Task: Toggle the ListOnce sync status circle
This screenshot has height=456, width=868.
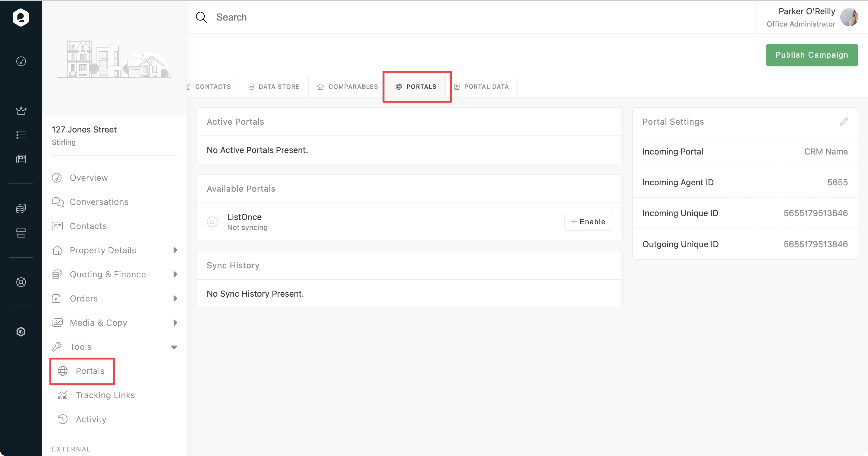Action: (212, 222)
